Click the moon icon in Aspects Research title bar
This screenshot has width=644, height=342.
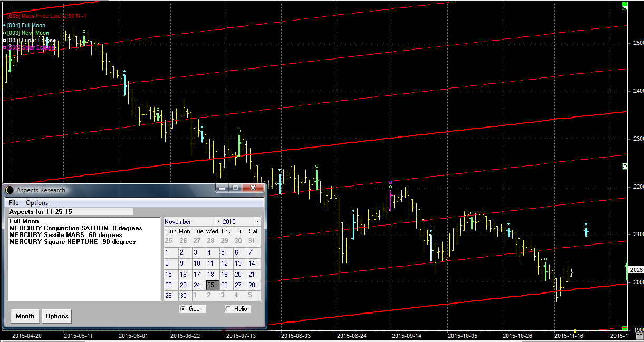(9, 190)
